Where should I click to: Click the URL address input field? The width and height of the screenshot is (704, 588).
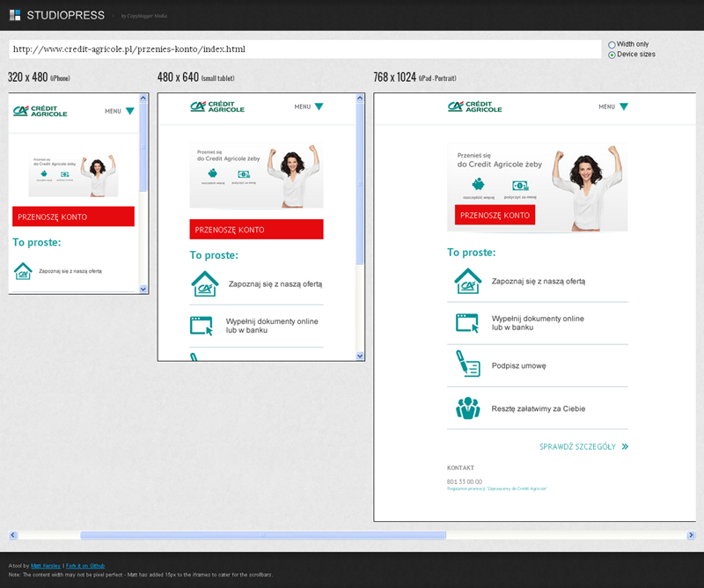tap(304, 48)
